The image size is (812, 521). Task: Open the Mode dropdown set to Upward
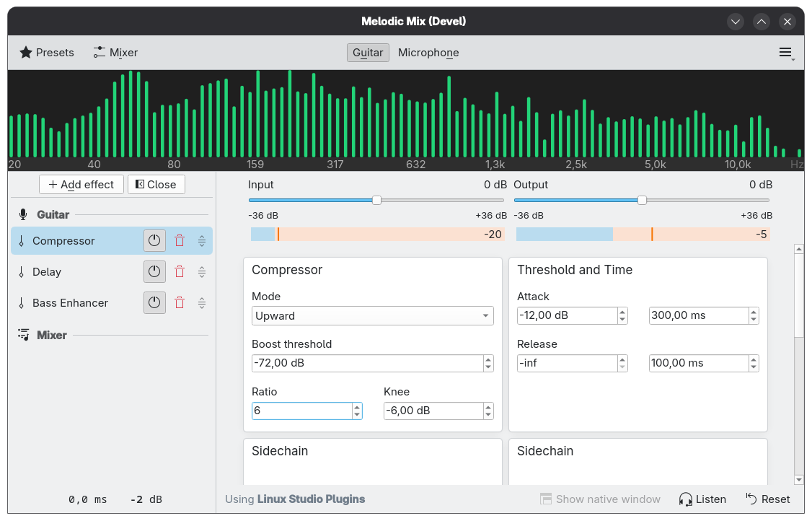(x=372, y=316)
